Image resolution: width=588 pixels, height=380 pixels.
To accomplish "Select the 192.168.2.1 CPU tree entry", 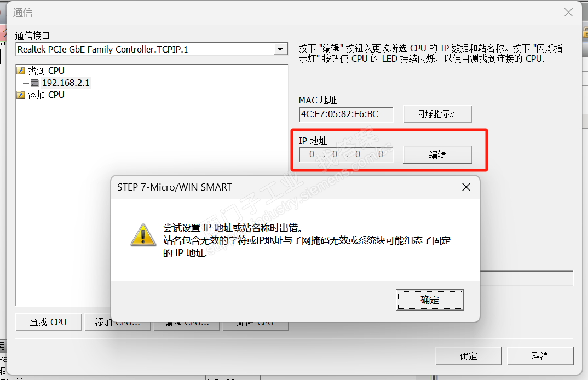I will click(x=66, y=83).
